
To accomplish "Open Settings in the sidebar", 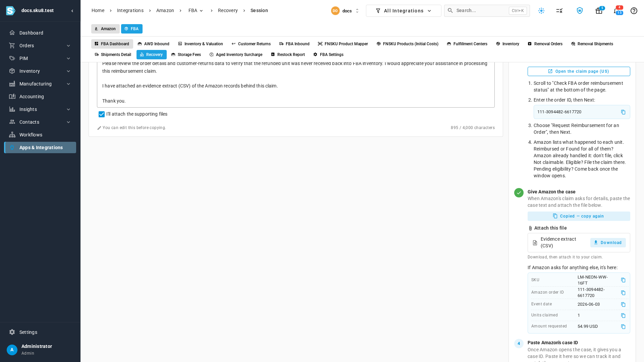I will [x=40, y=332].
